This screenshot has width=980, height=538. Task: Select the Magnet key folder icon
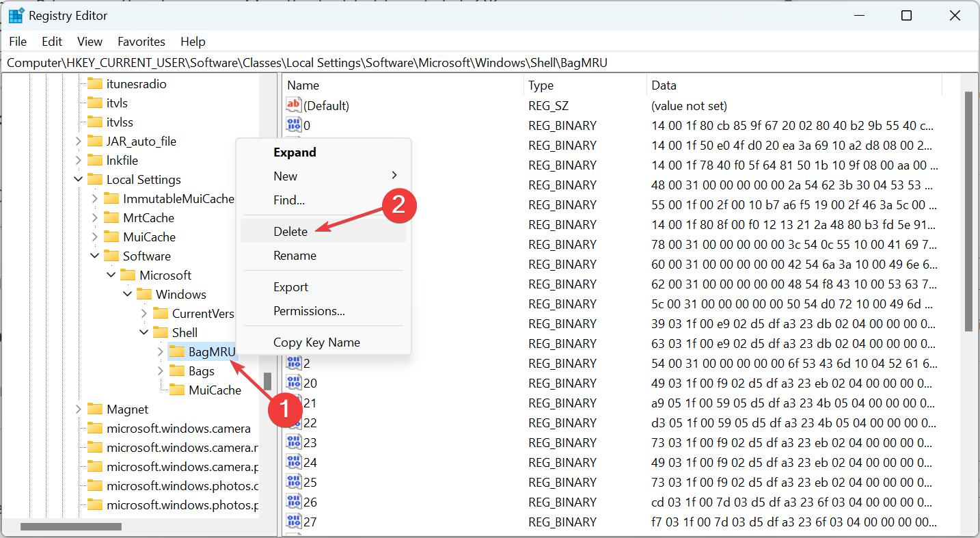click(94, 409)
